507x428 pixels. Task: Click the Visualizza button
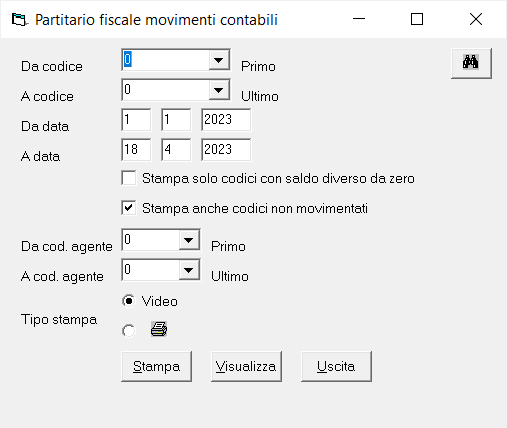(x=246, y=366)
